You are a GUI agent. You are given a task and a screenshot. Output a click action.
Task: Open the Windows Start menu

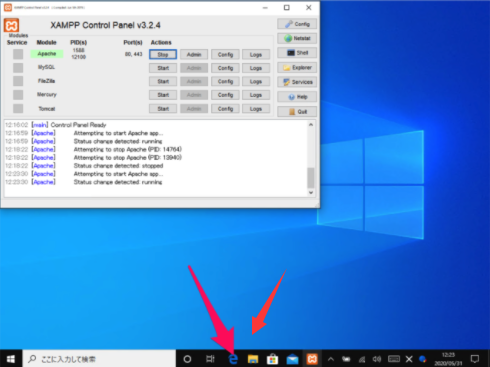click(x=11, y=359)
